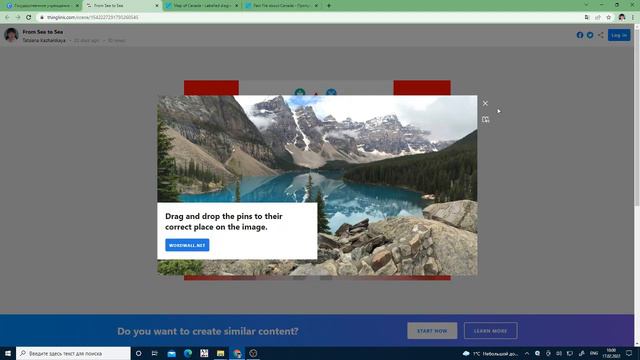Open the weather widget in taskbar
The height and width of the screenshot is (360, 640).
click(x=490, y=353)
